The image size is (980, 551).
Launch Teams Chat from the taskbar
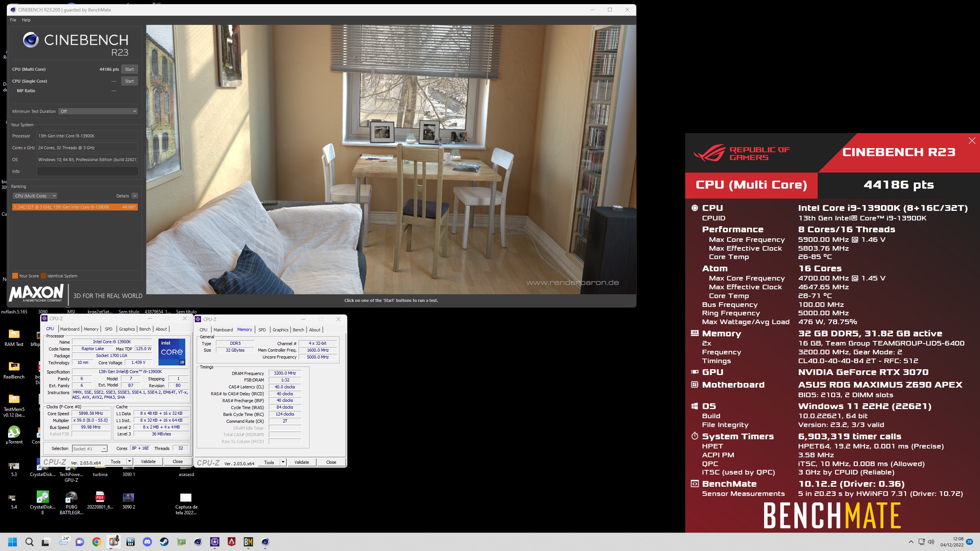(x=80, y=542)
